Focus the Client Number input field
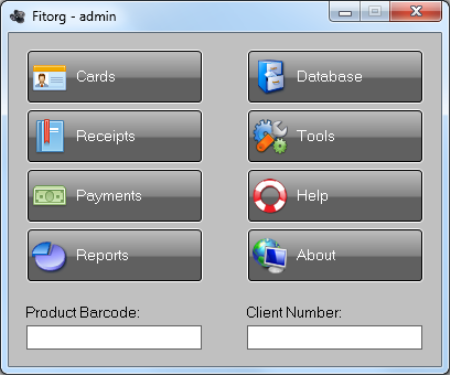Screen dimensions: 450x375 (334, 337)
